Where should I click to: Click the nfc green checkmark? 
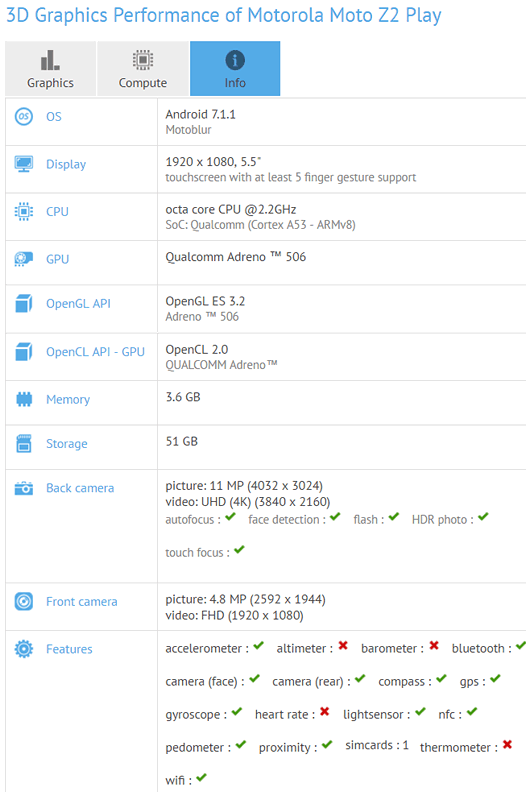point(472,712)
